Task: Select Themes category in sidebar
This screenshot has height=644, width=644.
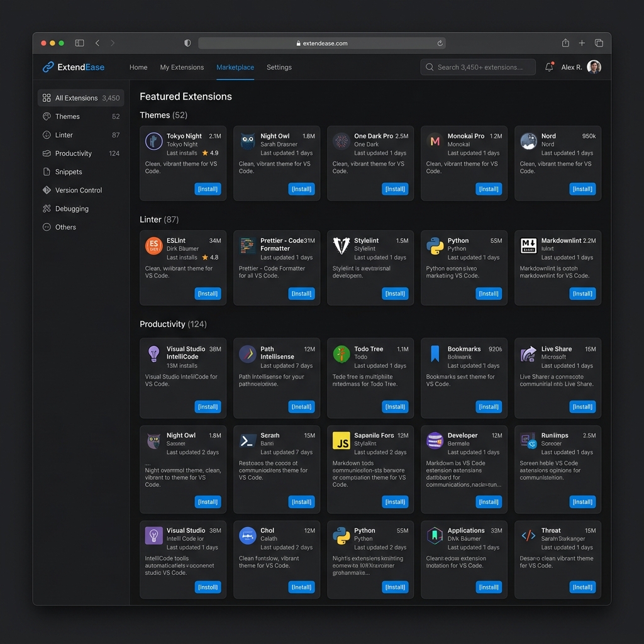Action: [x=67, y=116]
